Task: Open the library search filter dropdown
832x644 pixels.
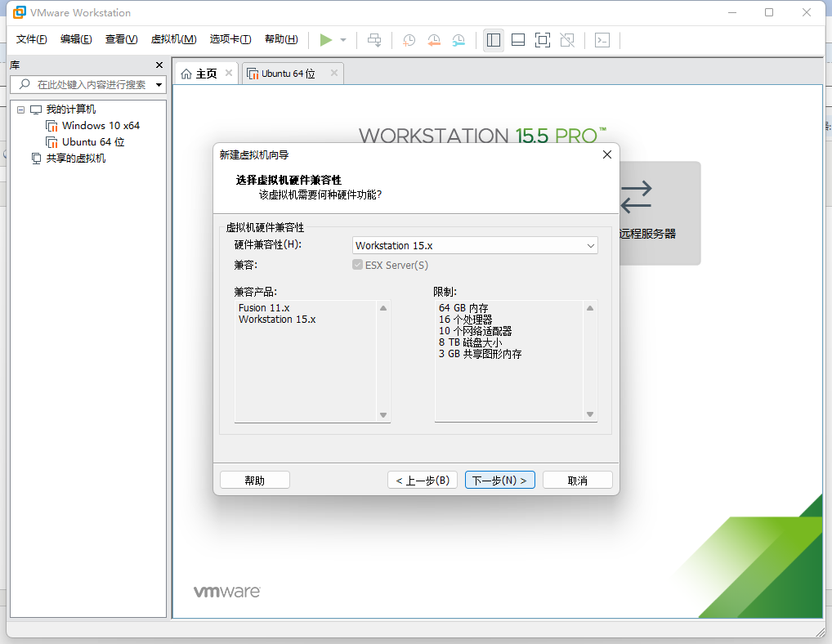Action: pyautogui.click(x=159, y=85)
